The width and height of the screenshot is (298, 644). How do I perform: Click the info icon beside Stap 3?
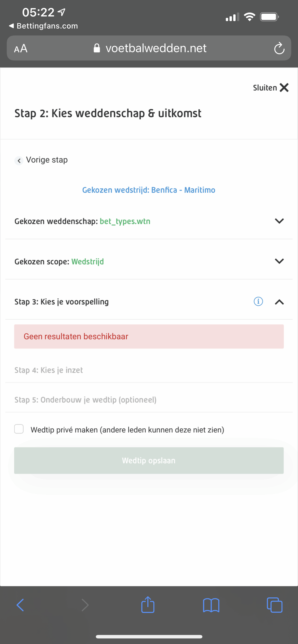pyautogui.click(x=258, y=301)
